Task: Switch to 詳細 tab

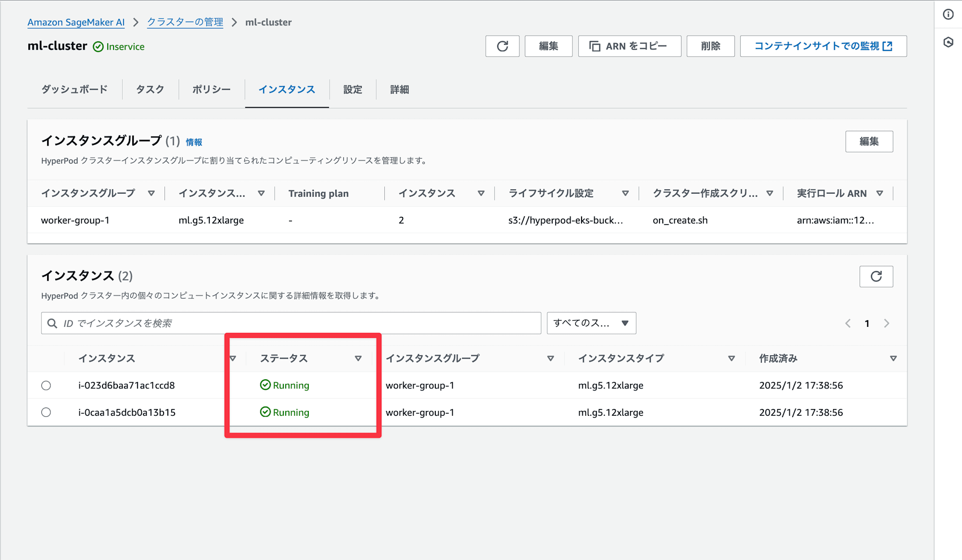Action: pyautogui.click(x=400, y=89)
